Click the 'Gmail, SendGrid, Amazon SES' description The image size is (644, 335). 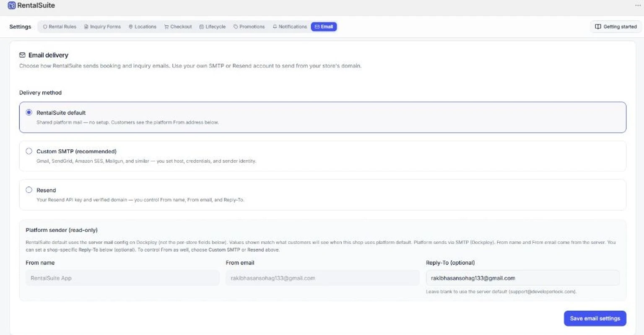(x=146, y=161)
